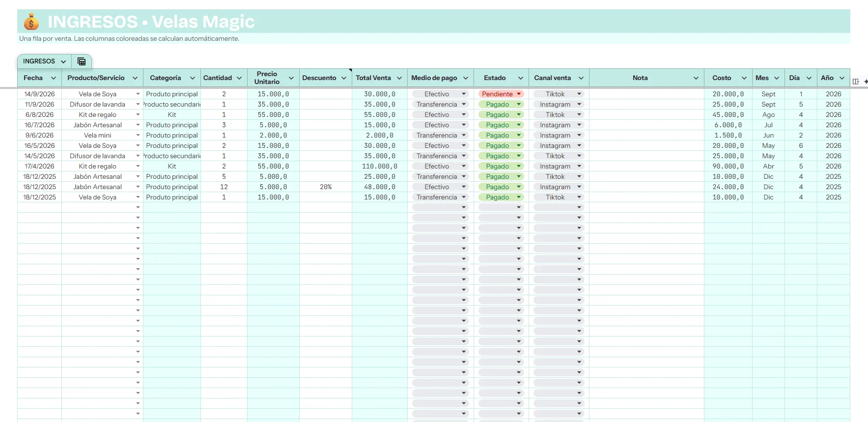Open the Cantidad column filter arrow
The width and height of the screenshot is (868, 422).
239,78
